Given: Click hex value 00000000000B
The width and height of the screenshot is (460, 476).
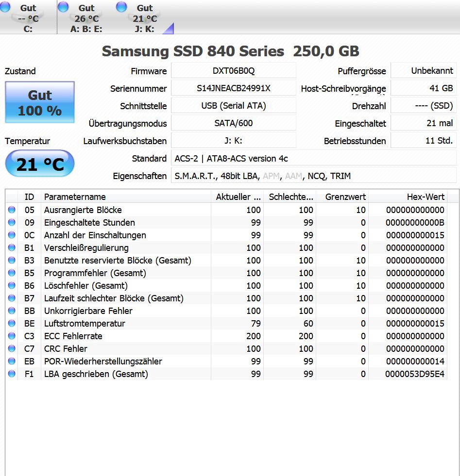Looking at the screenshot, I should click(x=415, y=223).
